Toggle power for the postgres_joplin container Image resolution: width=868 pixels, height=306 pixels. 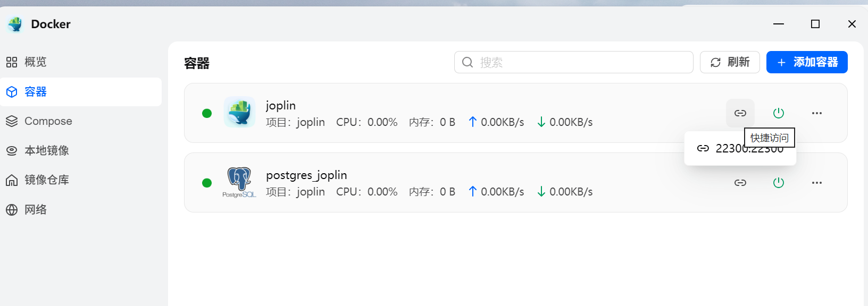click(779, 183)
